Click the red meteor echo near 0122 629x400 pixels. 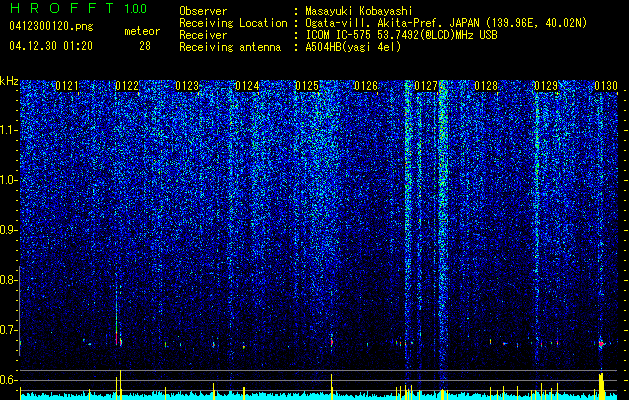(x=117, y=338)
